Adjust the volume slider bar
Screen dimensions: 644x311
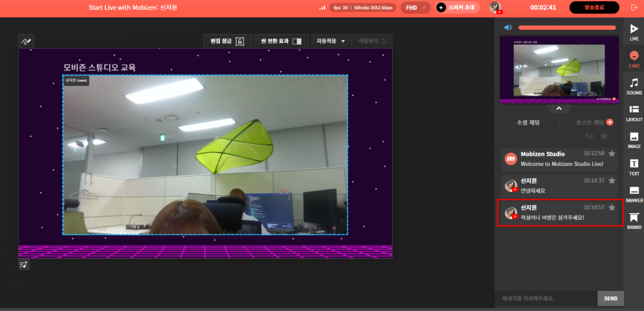pos(567,27)
